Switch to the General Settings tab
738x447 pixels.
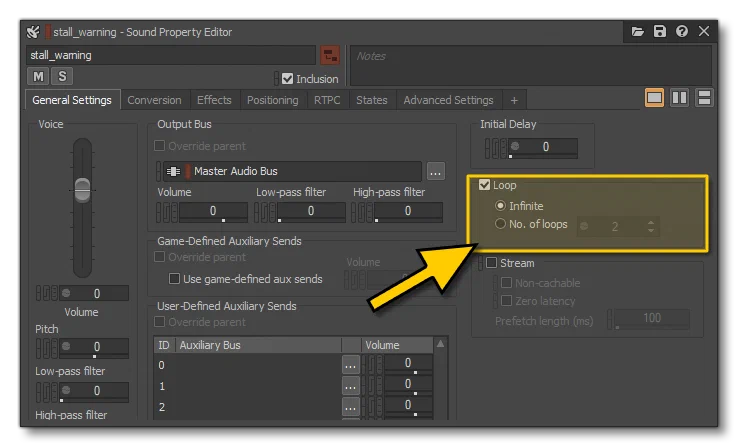tap(72, 100)
